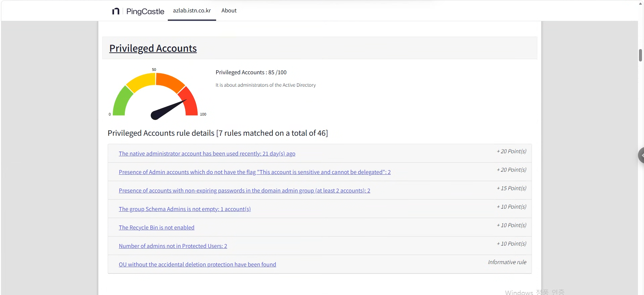Screen dimensions: 644x295
Task: Click '+ 10 Point(s)' on Recycle Bin row
Action: point(511,225)
